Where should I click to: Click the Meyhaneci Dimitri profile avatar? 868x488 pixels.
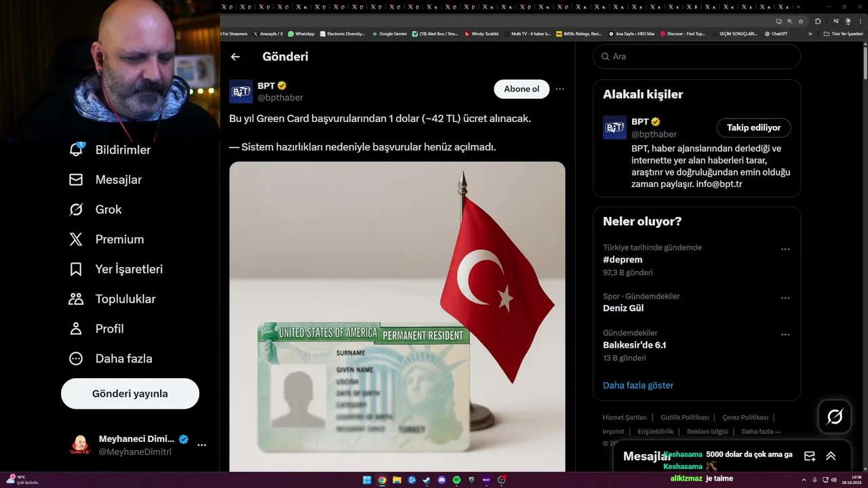click(x=80, y=445)
